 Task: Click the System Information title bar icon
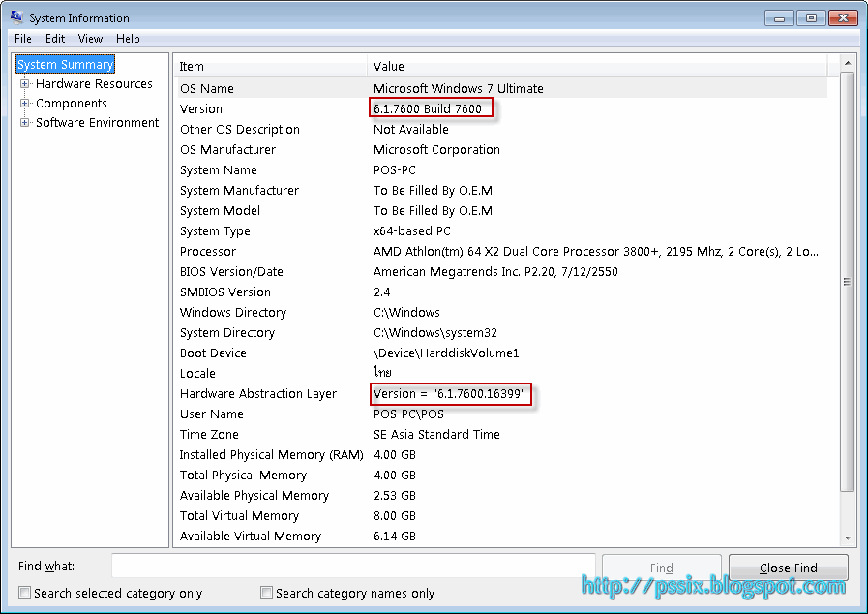(16, 17)
